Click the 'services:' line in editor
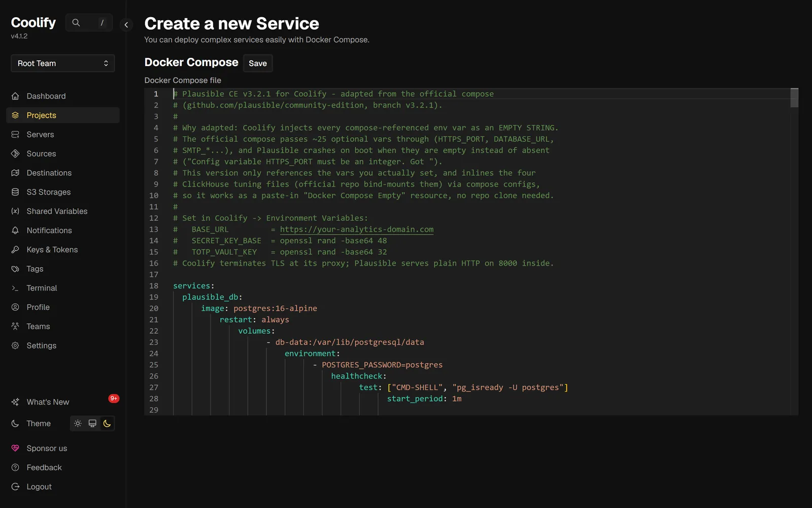This screenshot has width=812, height=508. (194, 285)
